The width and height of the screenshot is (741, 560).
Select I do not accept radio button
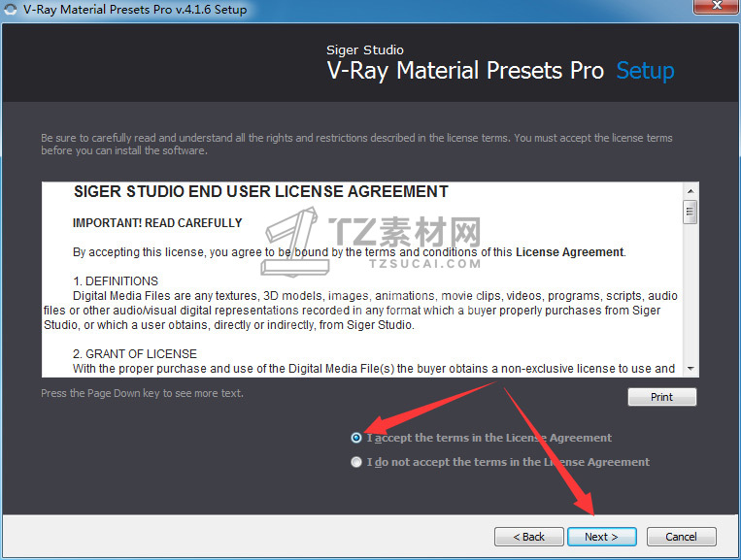coord(356,462)
